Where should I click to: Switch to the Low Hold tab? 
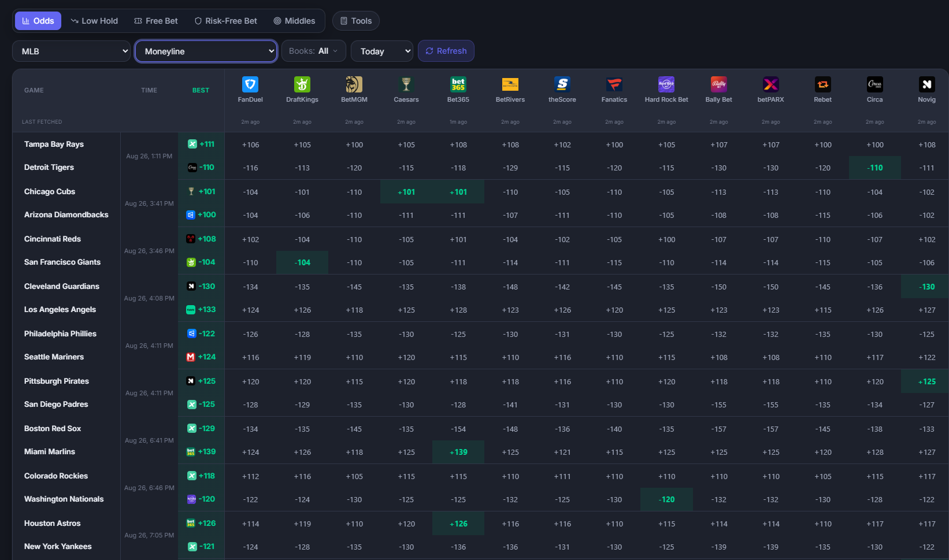coord(94,21)
